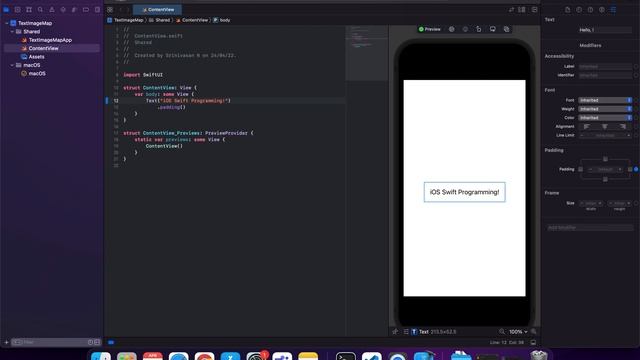
Task: Toggle the trailing padding checkbox
Action: (x=630, y=169)
